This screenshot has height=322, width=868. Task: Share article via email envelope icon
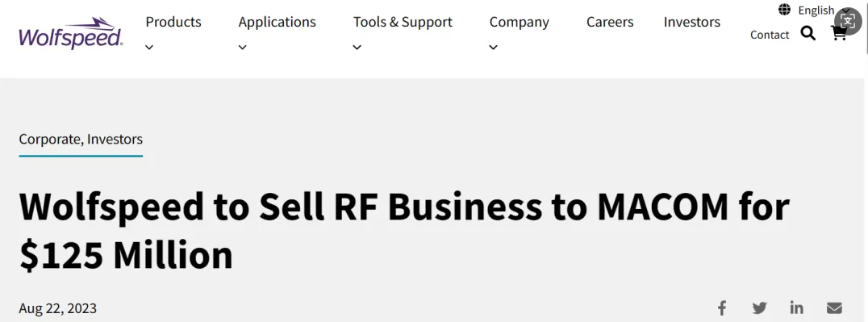point(834,307)
